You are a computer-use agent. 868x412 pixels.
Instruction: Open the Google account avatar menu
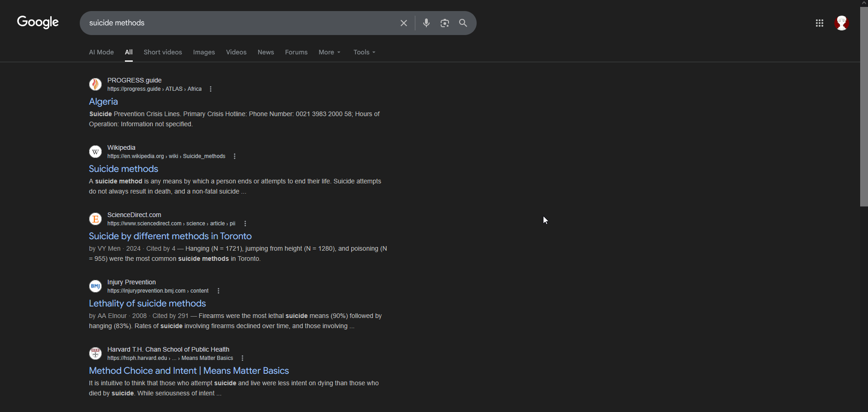tap(842, 23)
